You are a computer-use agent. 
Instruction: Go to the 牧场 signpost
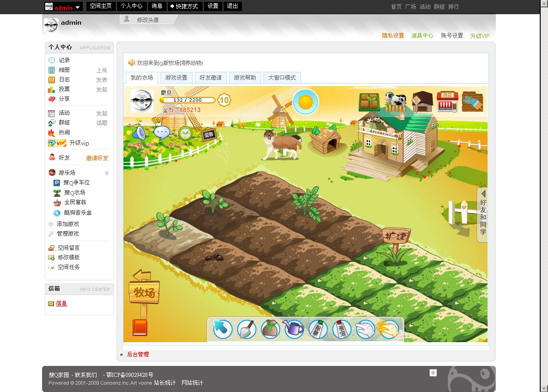coord(144,292)
